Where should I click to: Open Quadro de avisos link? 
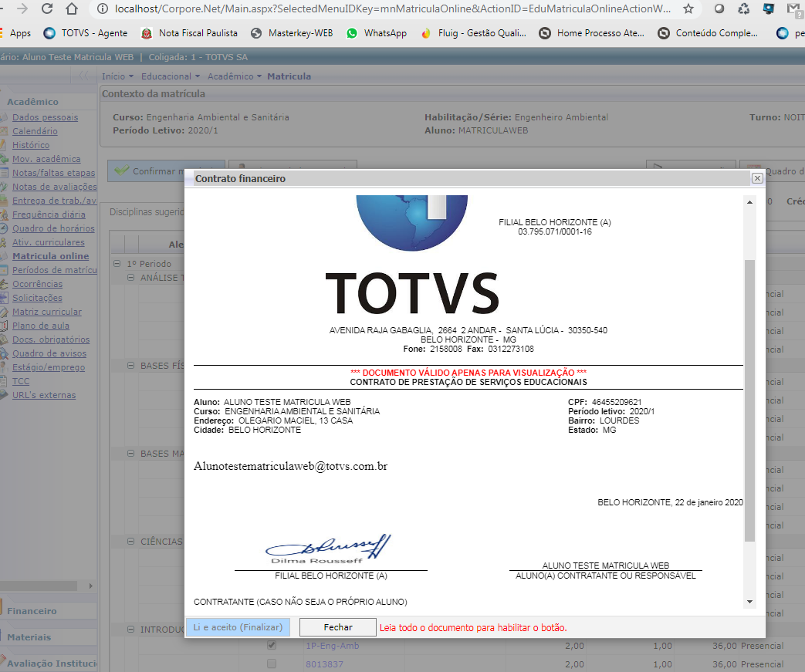tap(49, 353)
